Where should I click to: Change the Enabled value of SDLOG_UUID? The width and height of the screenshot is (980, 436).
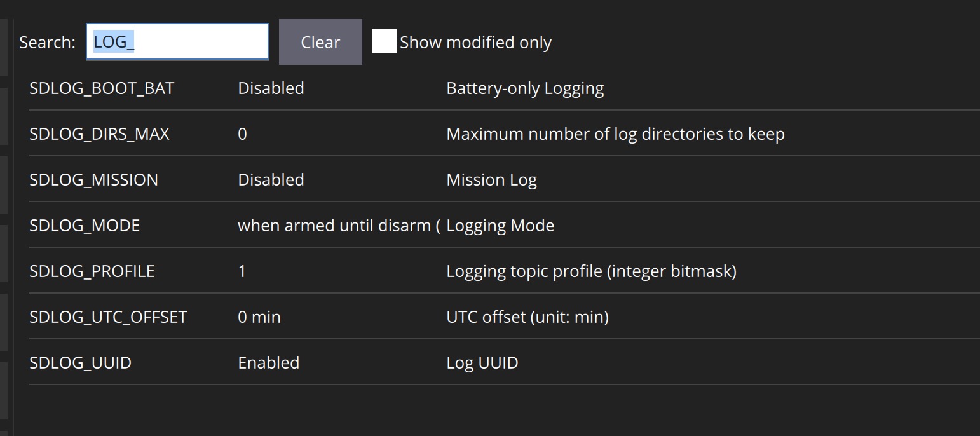268,363
